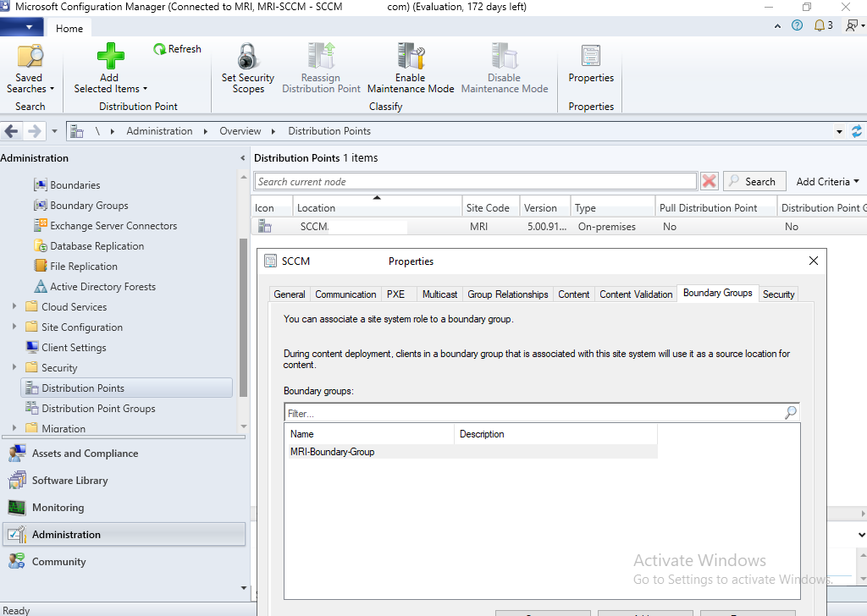Click the boundary groups Filter field
The image size is (867, 616).
(533, 413)
